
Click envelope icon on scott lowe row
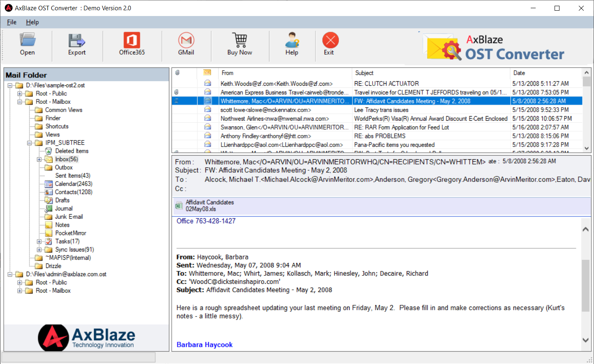[x=207, y=110]
